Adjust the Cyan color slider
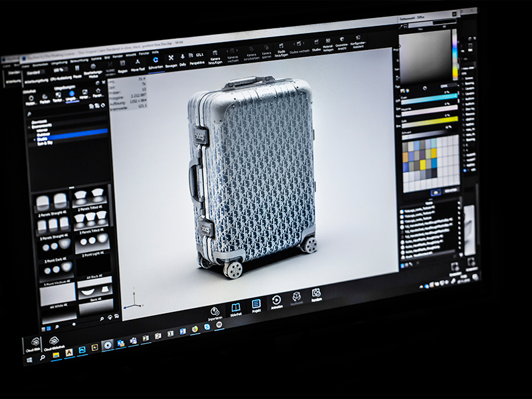The width and height of the screenshot is (532, 399). coord(429,98)
